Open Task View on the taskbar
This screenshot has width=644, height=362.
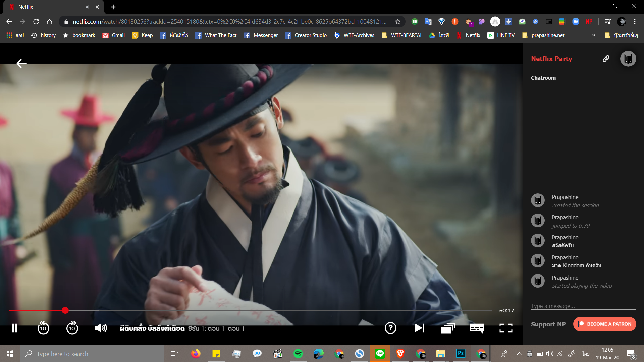(174, 354)
